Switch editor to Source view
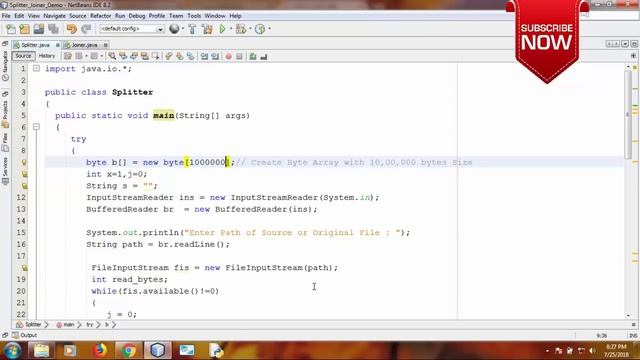This screenshot has width=640, height=360. point(23,56)
